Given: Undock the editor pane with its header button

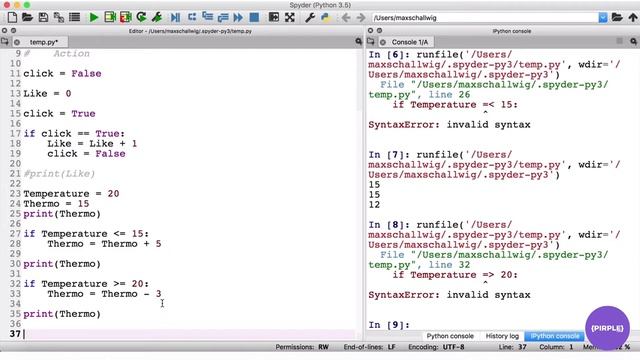Looking at the screenshot, I should point(13,31).
